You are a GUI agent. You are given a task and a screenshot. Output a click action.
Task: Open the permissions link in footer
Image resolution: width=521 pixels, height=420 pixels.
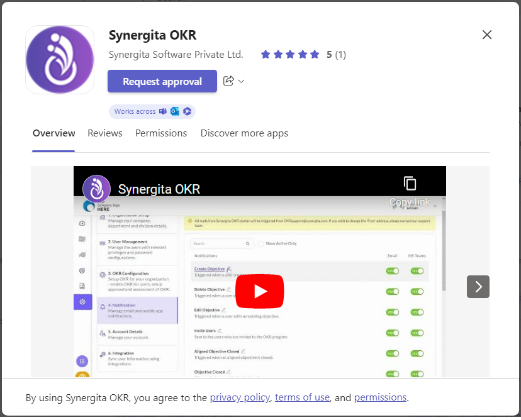[380, 397]
